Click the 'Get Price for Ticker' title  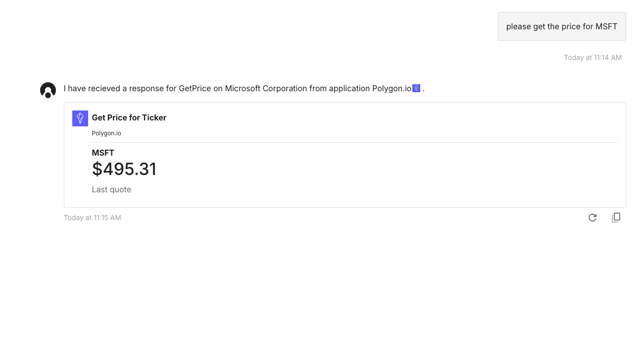pos(129,117)
